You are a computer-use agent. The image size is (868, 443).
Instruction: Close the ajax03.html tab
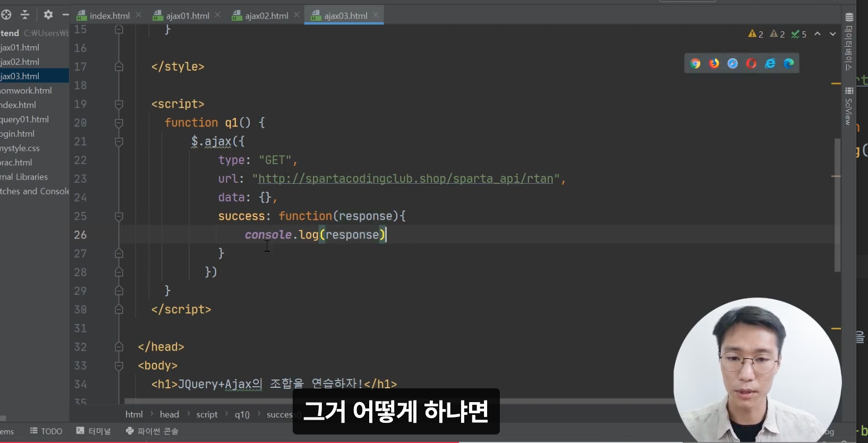[x=376, y=15]
